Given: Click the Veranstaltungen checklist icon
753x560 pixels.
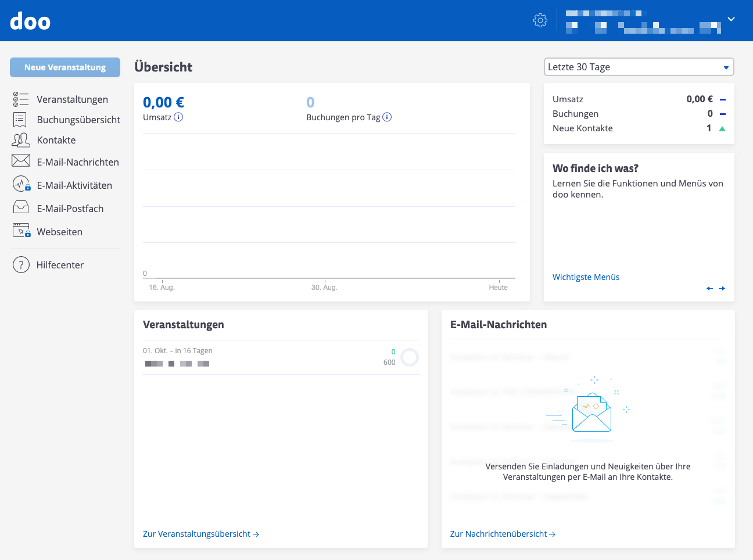Looking at the screenshot, I should tap(21, 99).
